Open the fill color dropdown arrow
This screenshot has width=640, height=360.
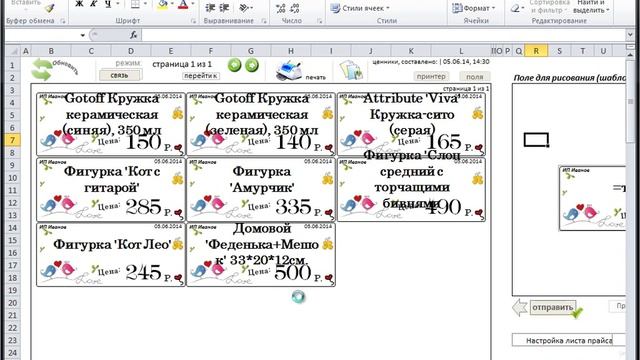click(x=172, y=4)
